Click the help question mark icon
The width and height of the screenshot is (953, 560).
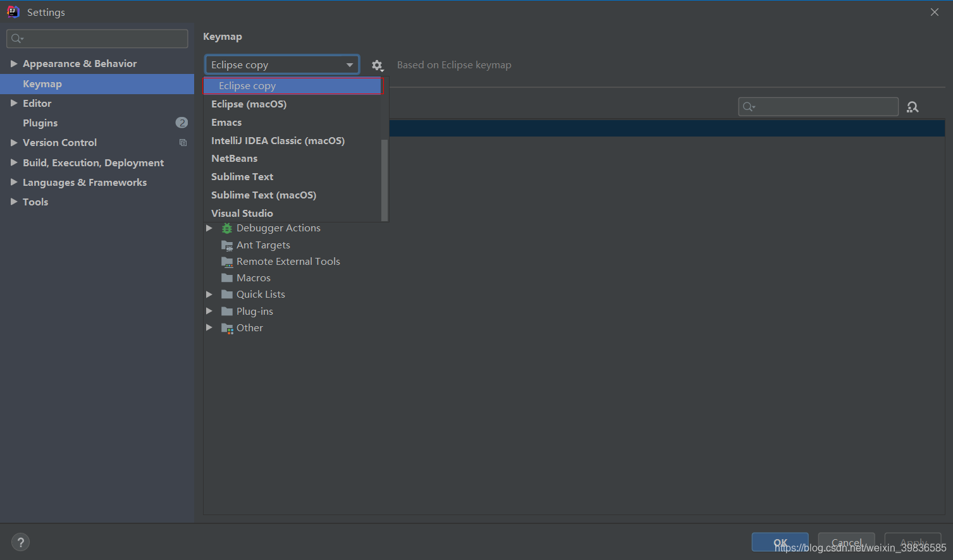pos(20,542)
